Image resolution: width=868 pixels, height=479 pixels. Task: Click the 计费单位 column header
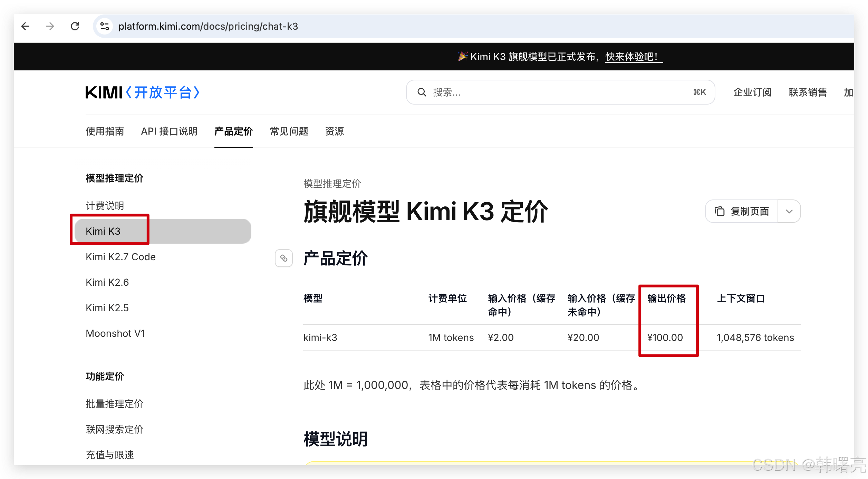point(448,298)
